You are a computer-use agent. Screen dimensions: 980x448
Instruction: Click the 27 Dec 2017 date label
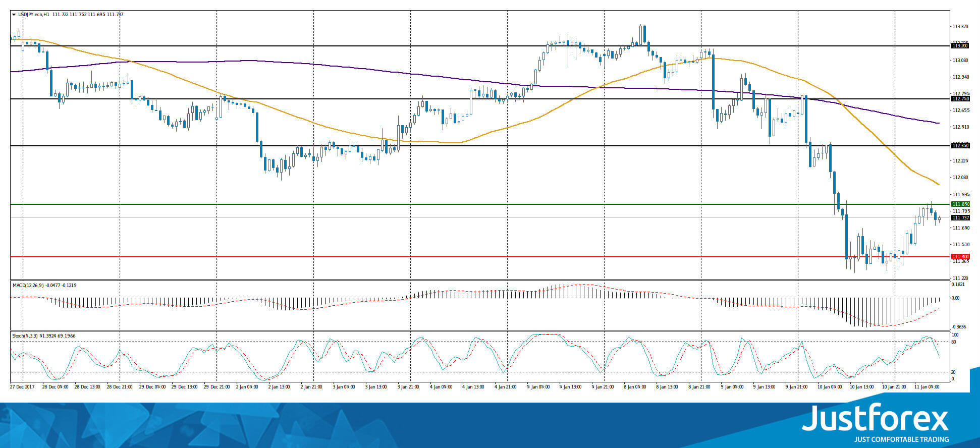click(x=23, y=387)
